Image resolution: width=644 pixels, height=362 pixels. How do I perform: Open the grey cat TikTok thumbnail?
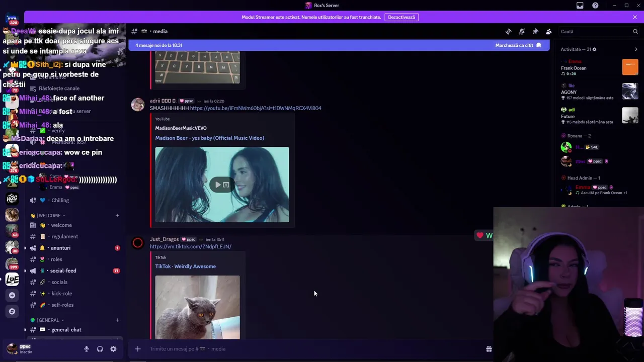pyautogui.click(x=198, y=307)
